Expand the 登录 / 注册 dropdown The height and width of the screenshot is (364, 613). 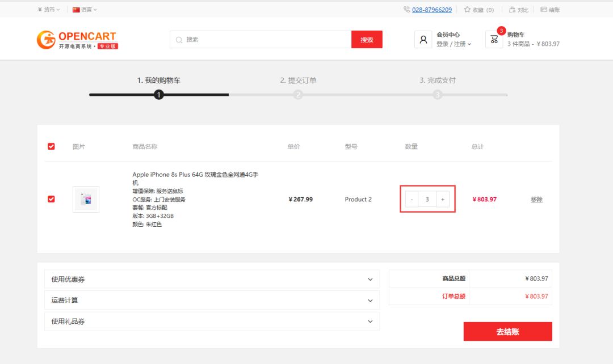(454, 44)
